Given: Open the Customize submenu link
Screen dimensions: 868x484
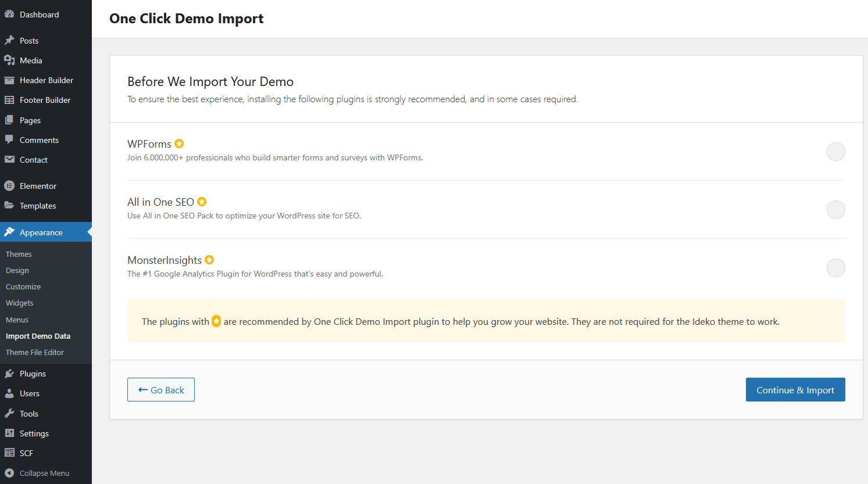Looking at the screenshot, I should [23, 286].
